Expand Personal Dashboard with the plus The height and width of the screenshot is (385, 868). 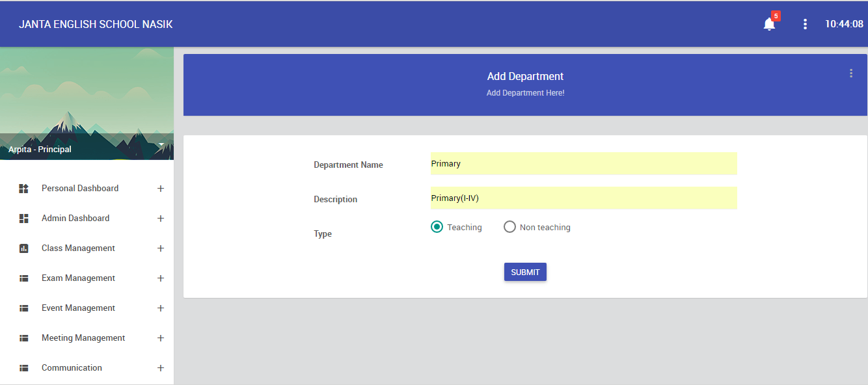(161, 189)
